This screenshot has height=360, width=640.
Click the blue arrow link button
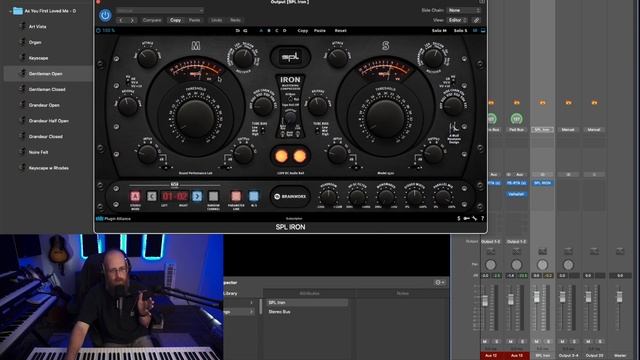(197, 196)
